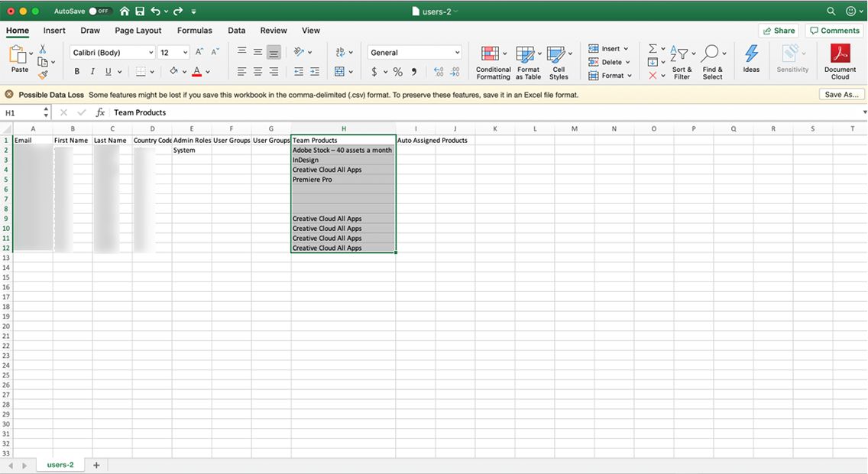Image resolution: width=868 pixels, height=474 pixels.
Task: Apply the fill color bucket
Action: pyautogui.click(x=173, y=71)
